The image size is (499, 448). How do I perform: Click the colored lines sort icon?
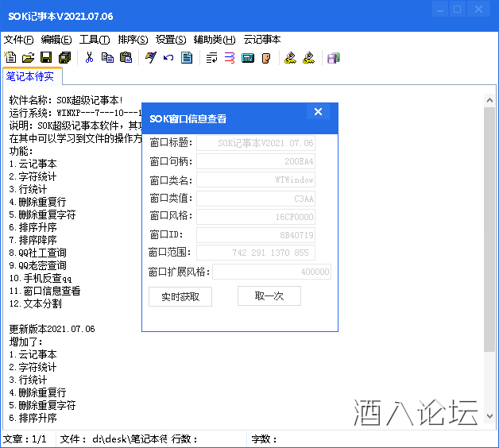click(230, 58)
